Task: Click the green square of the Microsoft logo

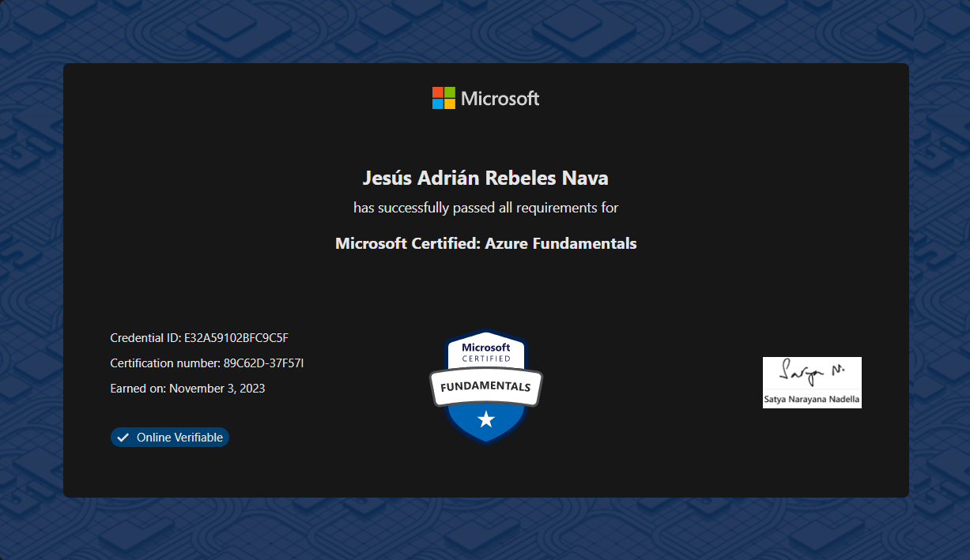Action: pyautogui.click(x=449, y=92)
